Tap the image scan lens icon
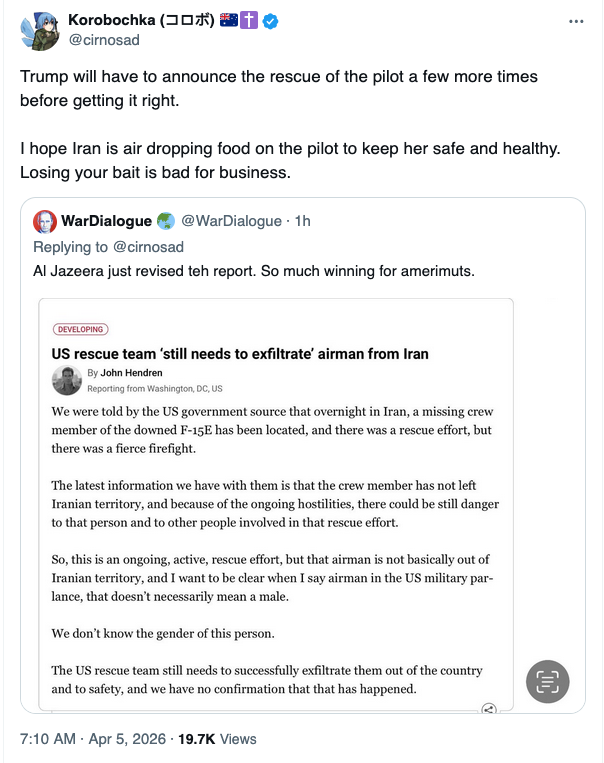 pos(547,682)
